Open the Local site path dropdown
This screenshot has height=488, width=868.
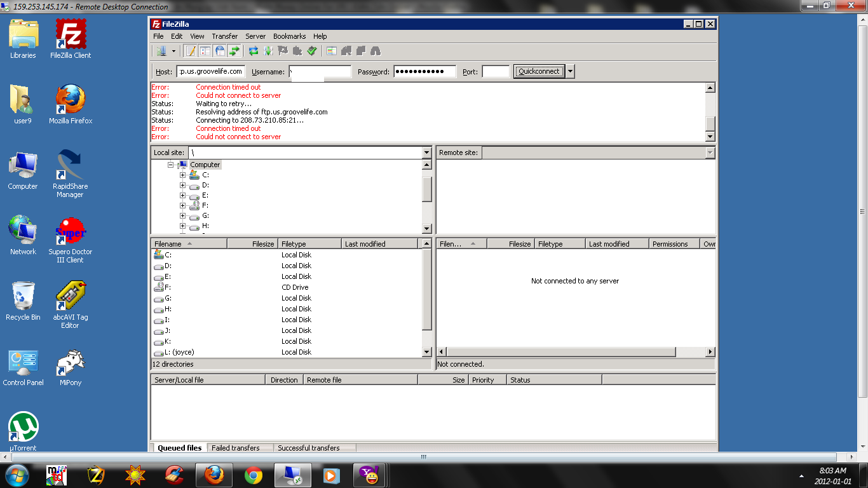[426, 152]
